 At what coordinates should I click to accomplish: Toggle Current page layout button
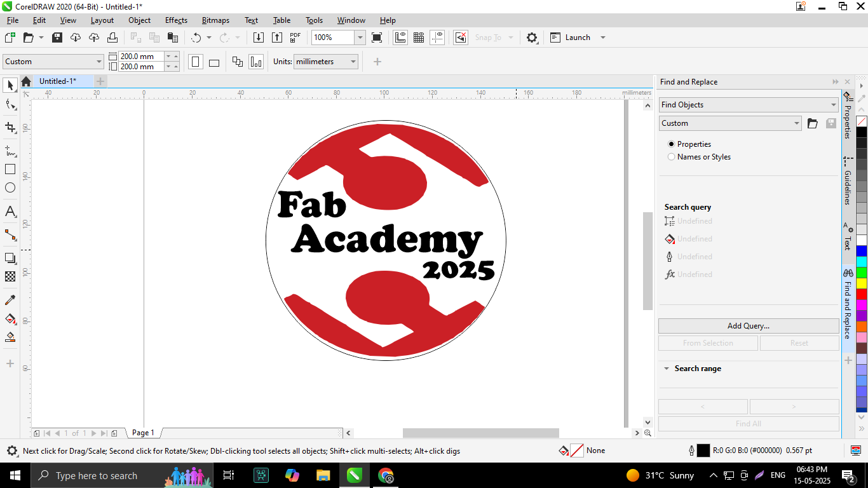256,62
